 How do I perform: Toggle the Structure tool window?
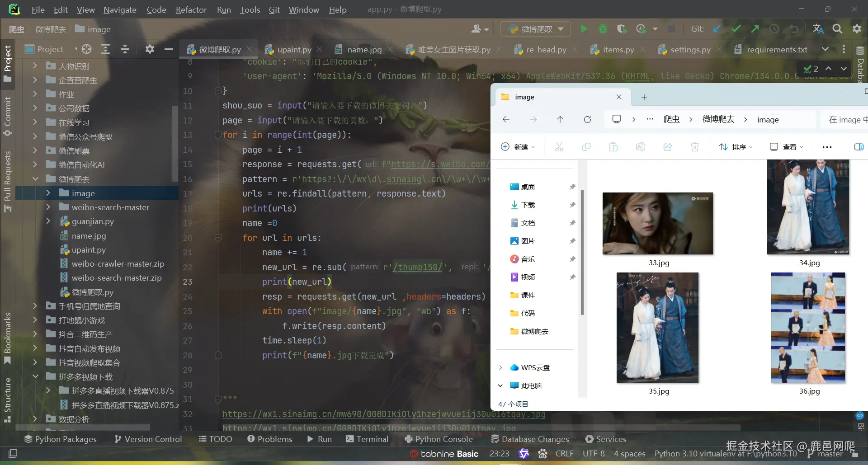coord(8,399)
